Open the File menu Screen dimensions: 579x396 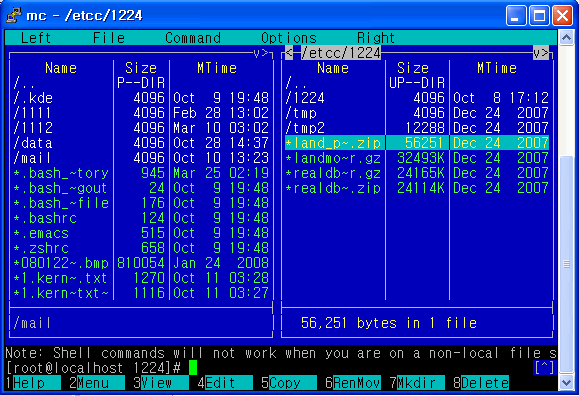[x=109, y=38]
